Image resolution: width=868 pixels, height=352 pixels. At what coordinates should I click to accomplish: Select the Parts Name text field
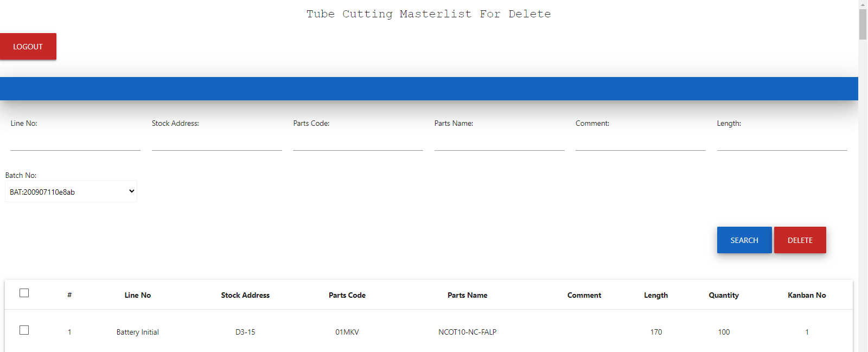tap(499, 142)
